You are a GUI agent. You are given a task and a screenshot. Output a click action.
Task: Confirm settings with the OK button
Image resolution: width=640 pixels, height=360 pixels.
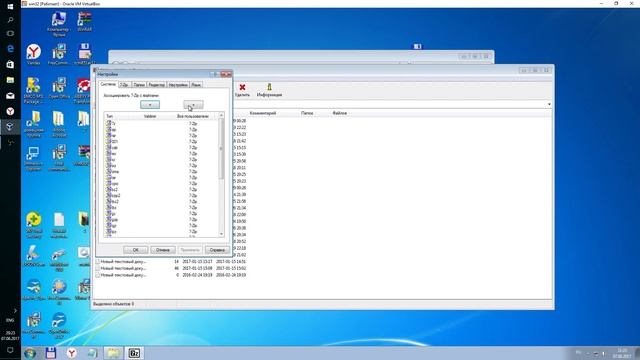click(x=136, y=249)
